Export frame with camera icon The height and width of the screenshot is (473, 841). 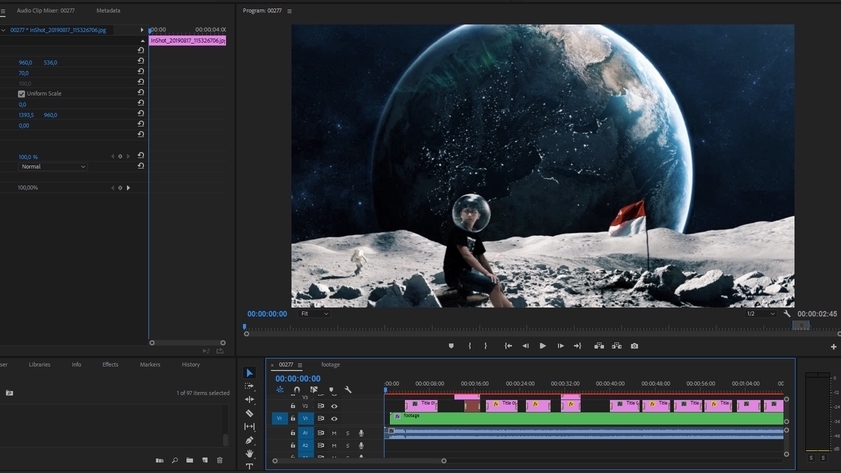coord(635,346)
